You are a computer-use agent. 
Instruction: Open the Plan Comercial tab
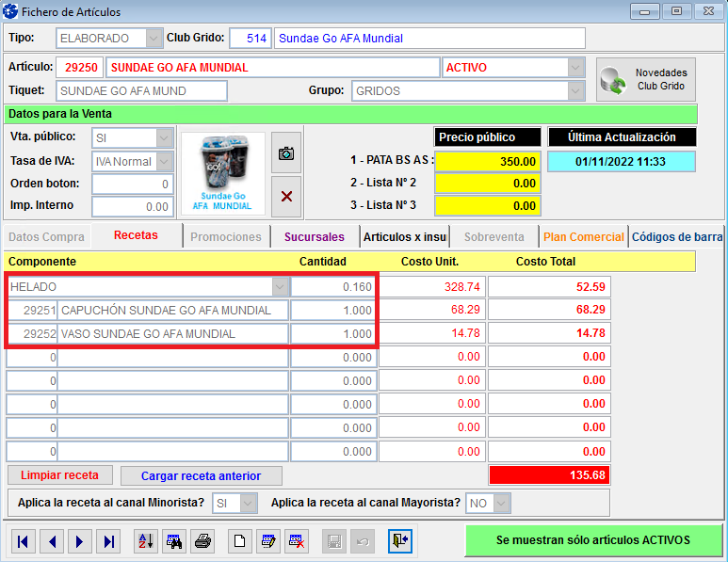[584, 236]
